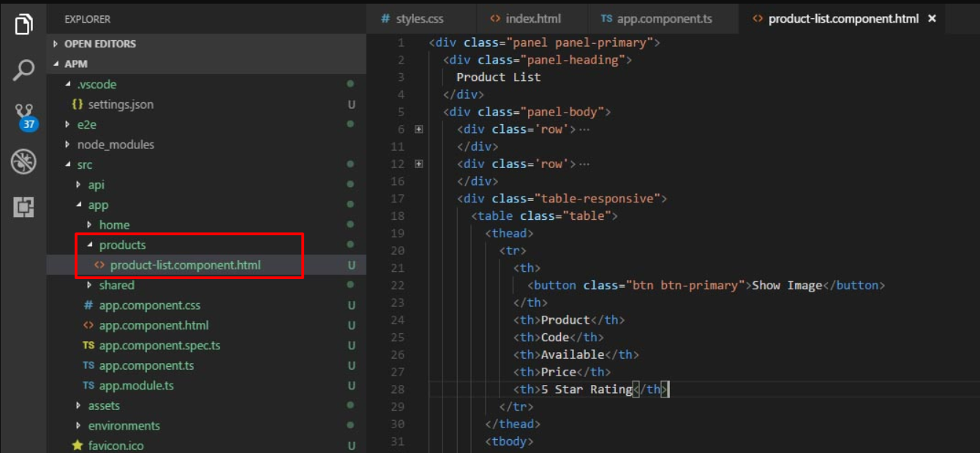
Task: Expand the assets folder
Action: coord(79,406)
